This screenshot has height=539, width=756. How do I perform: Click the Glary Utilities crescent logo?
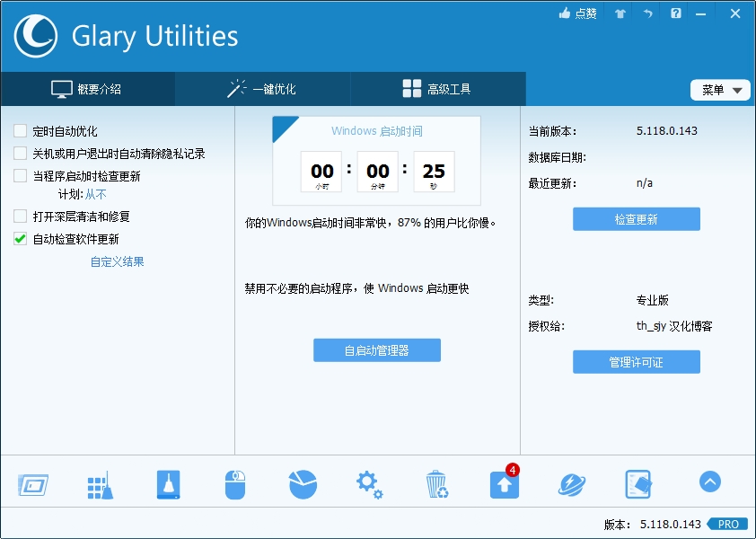pos(36,36)
